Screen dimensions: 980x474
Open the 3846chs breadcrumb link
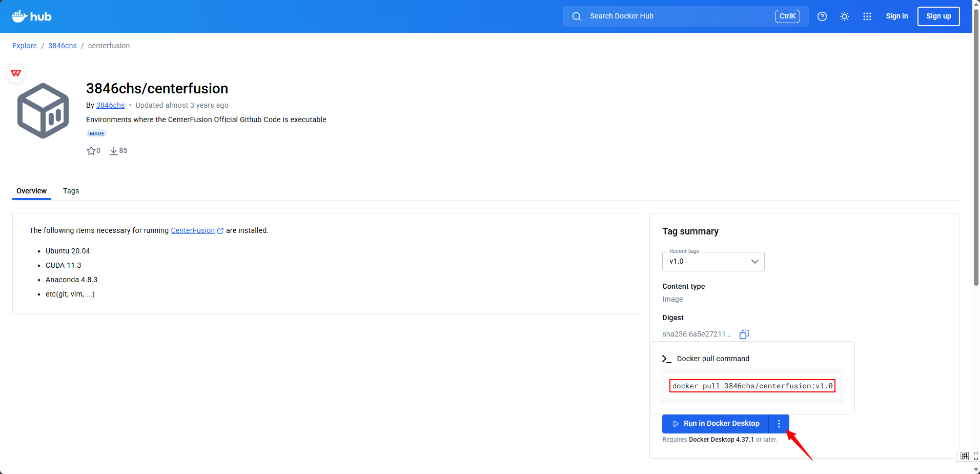coord(63,46)
